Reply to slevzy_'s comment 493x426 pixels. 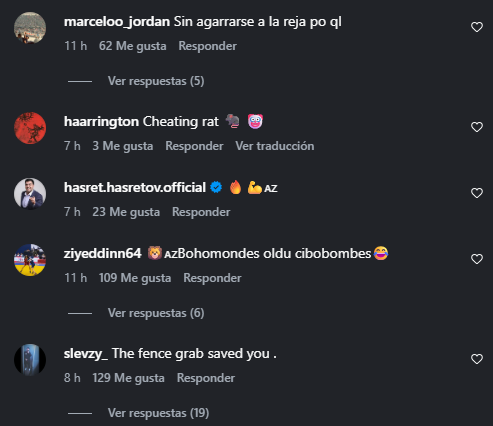[206, 378]
